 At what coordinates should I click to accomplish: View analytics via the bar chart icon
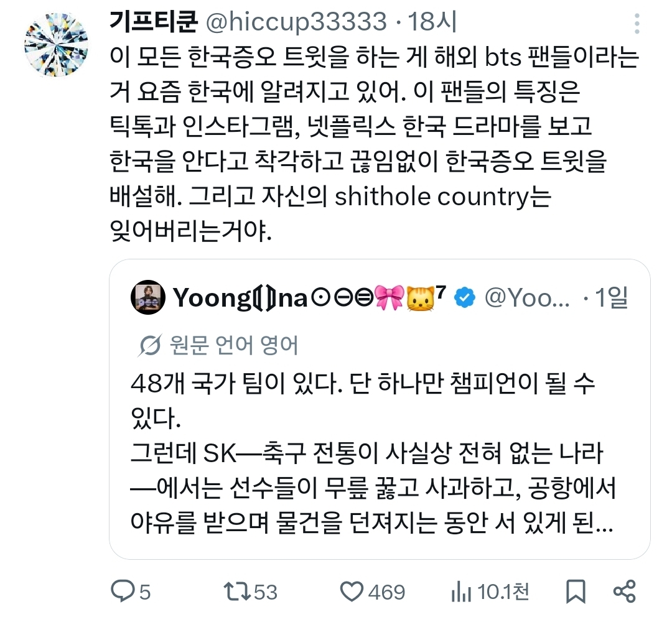point(461,592)
